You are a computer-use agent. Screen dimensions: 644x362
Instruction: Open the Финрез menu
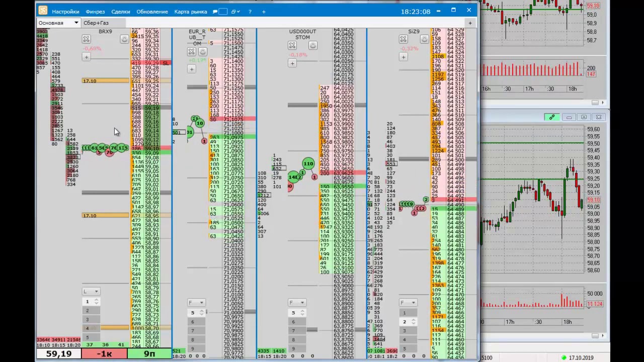(x=95, y=12)
